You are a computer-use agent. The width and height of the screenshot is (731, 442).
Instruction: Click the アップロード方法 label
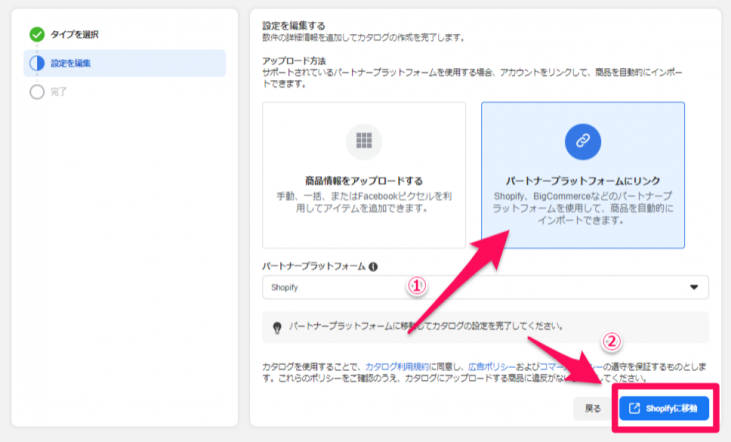coord(294,61)
